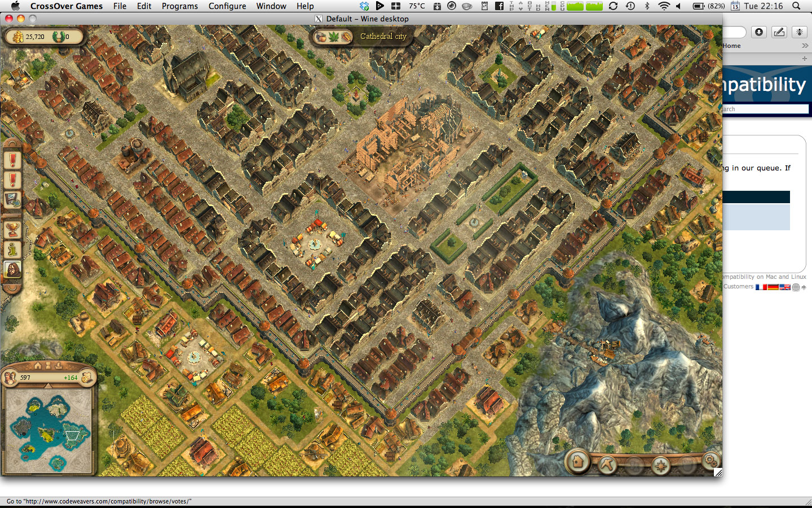The height and width of the screenshot is (508, 812).
Task: Click the browser site search field
Action: (766, 109)
